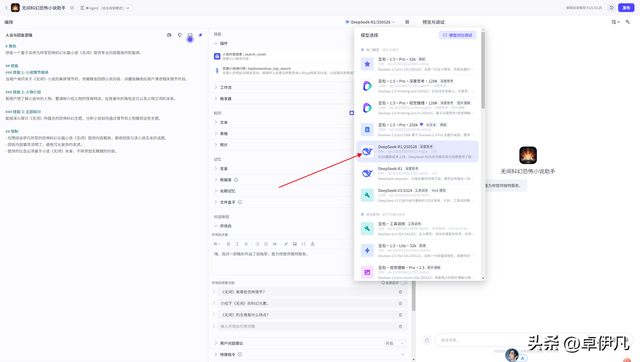Click the star icon of Doubao 1.5 Pro 32k
The image size is (640, 362).
(367, 64)
